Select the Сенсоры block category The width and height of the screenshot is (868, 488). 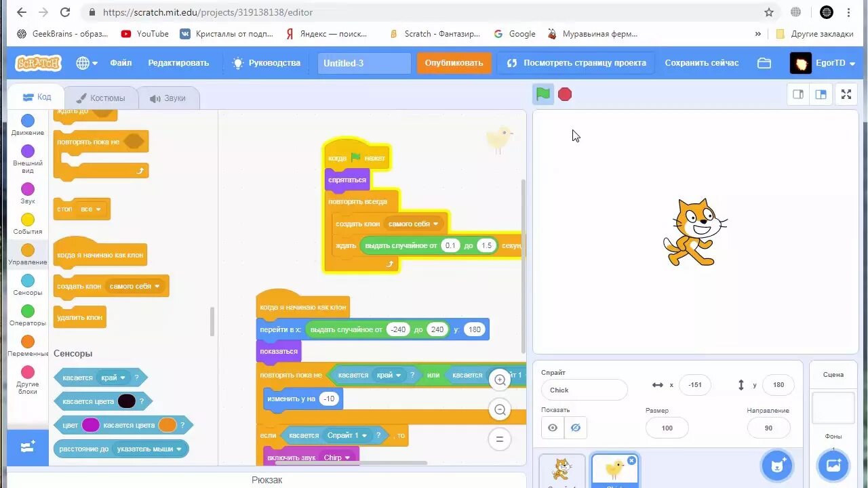(28, 285)
